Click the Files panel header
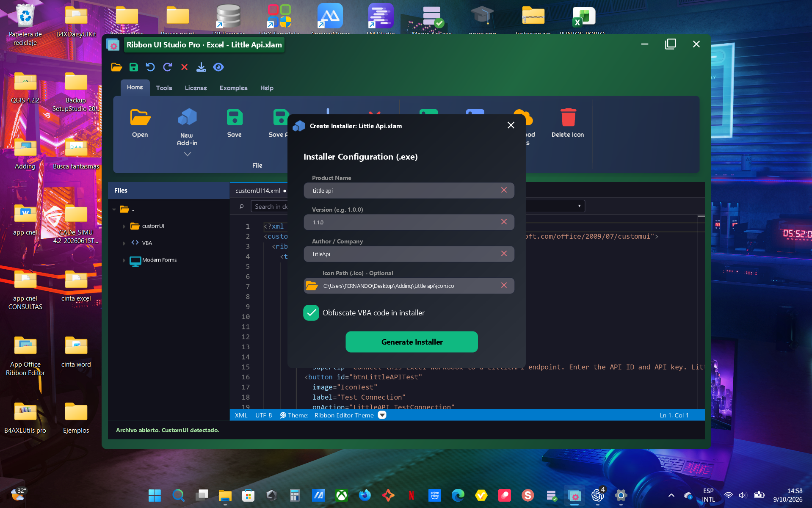Viewport: 812px width, 508px height. [x=168, y=190]
